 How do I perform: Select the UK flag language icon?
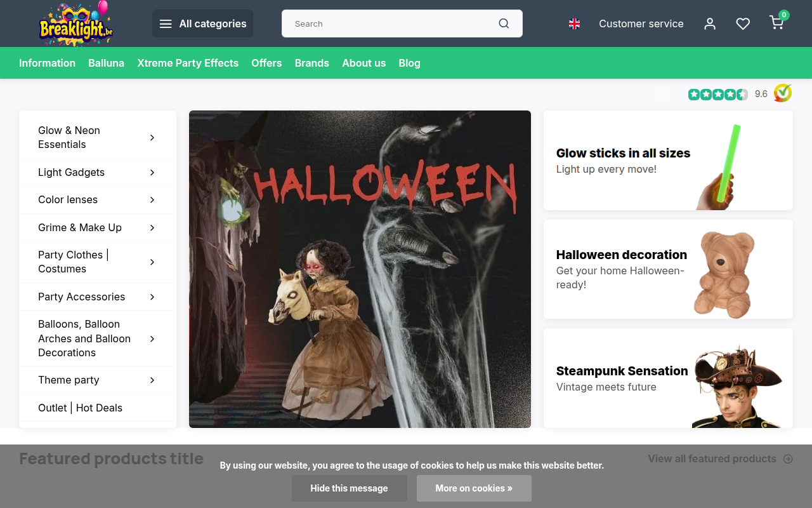click(x=574, y=23)
